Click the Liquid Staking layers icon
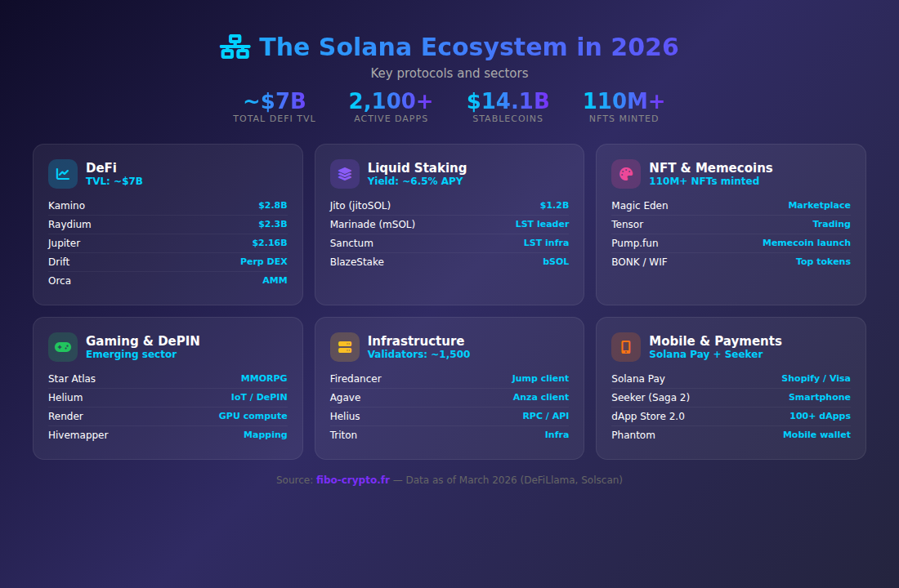 345,174
